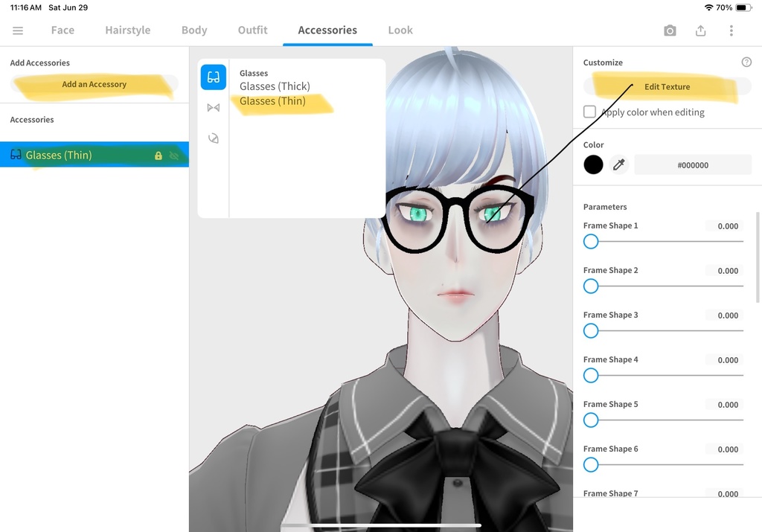The width and height of the screenshot is (762, 532).
Task: Enable Apply color when editing checkbox
Action: pyautogui.click(x=589, y=112)
